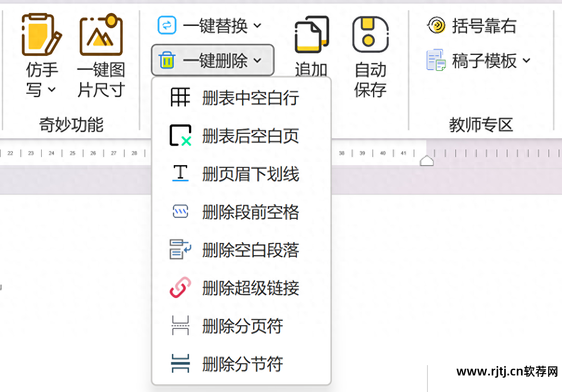Click the grid icon beside 删表中空白行
The height and width of the screenshot is (392, 562).
tap(180, 97)
